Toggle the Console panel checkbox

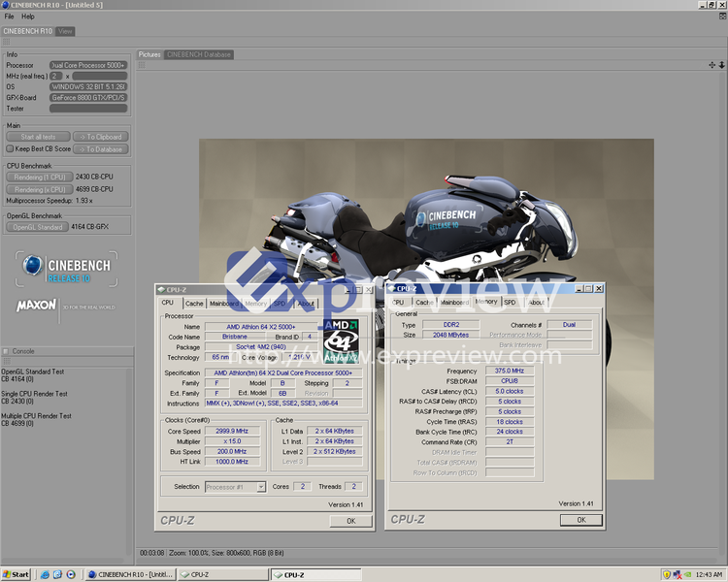coord(6,351)
